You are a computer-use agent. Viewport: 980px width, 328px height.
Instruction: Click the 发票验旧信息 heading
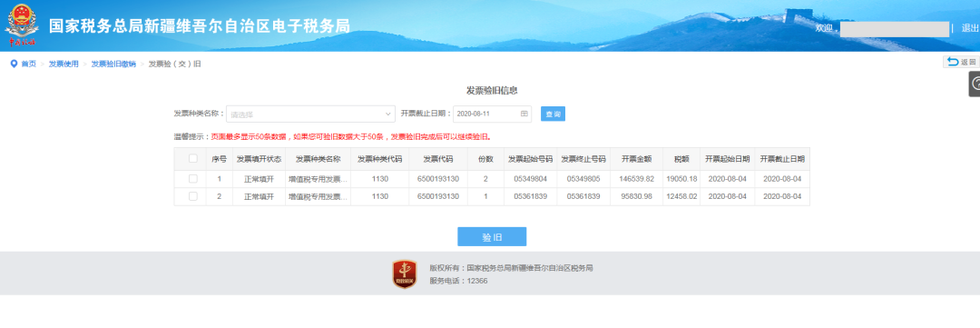[492, 91]
